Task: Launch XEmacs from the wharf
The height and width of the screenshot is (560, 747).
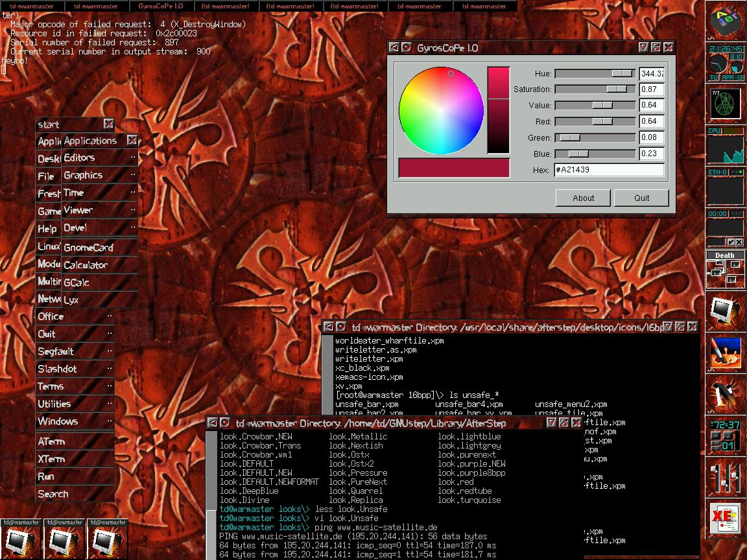Action: click(725, 520)
